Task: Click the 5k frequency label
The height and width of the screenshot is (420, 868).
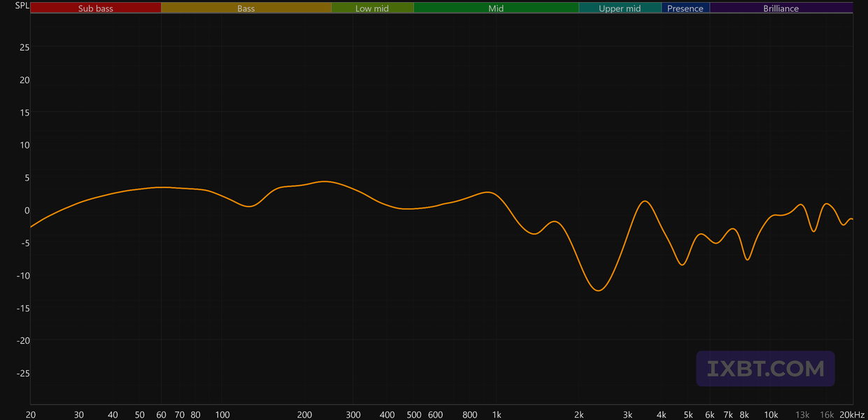Action: coord(688,414)
